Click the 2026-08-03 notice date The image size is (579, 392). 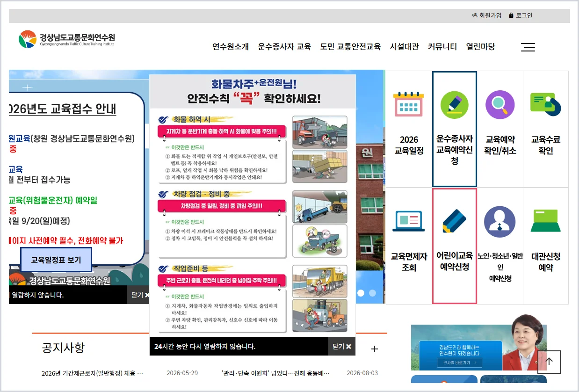tap(362, 373)
